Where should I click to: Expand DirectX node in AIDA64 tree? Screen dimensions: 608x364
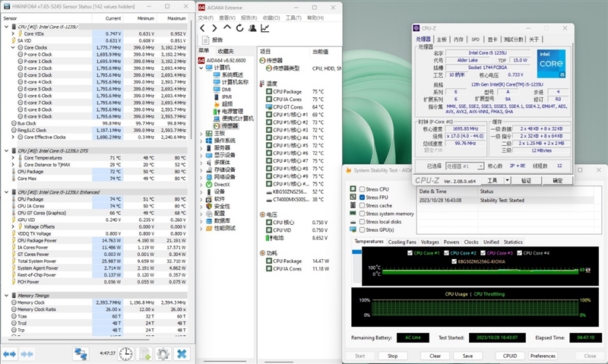(201, 185)
